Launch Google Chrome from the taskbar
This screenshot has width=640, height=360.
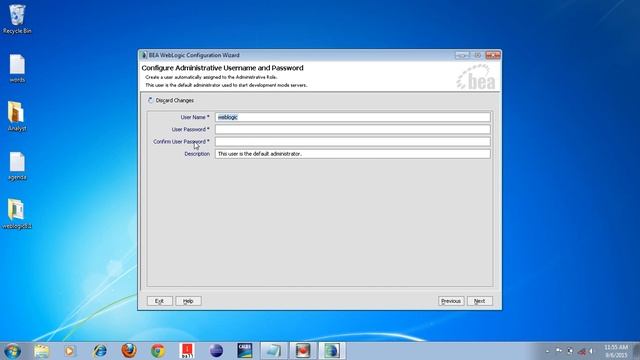coord(158,351)
